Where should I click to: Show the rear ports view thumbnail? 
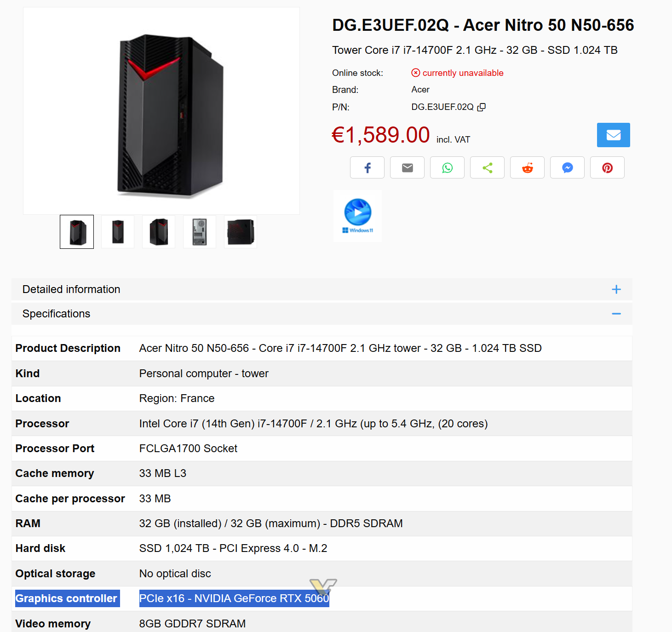coord(200,232)
